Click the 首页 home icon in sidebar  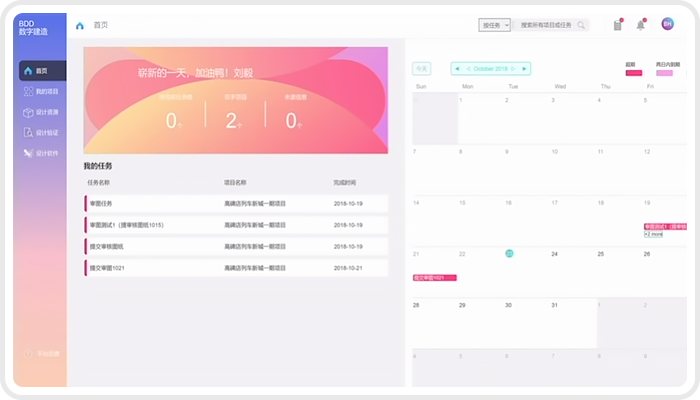click(x=28, y=72)
